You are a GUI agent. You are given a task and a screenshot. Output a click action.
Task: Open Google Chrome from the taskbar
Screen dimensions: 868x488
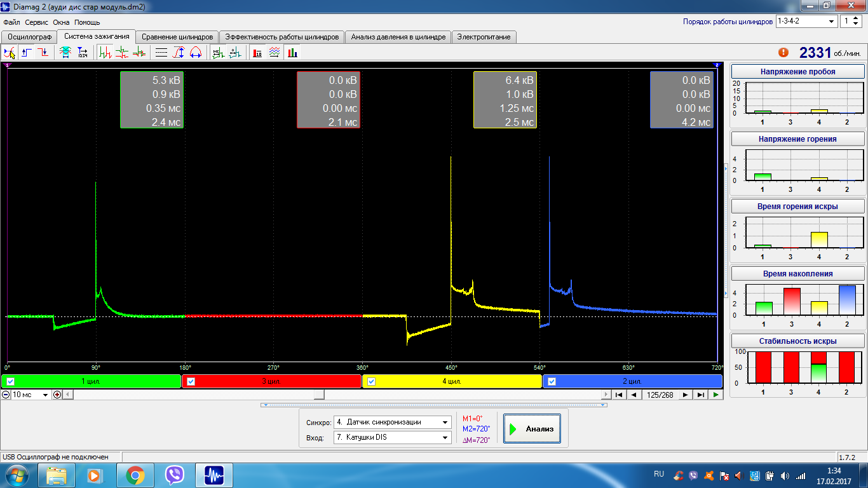pyautogui.click(x=135, y=475)
